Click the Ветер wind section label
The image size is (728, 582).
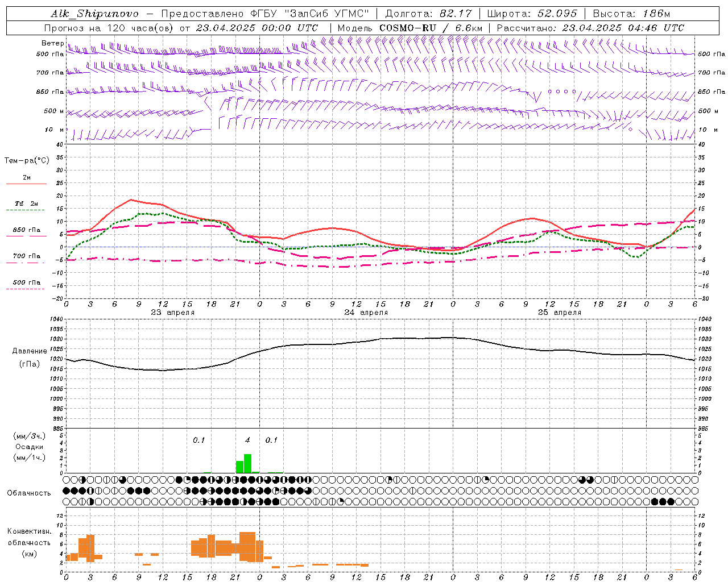(x=52, y=43)
